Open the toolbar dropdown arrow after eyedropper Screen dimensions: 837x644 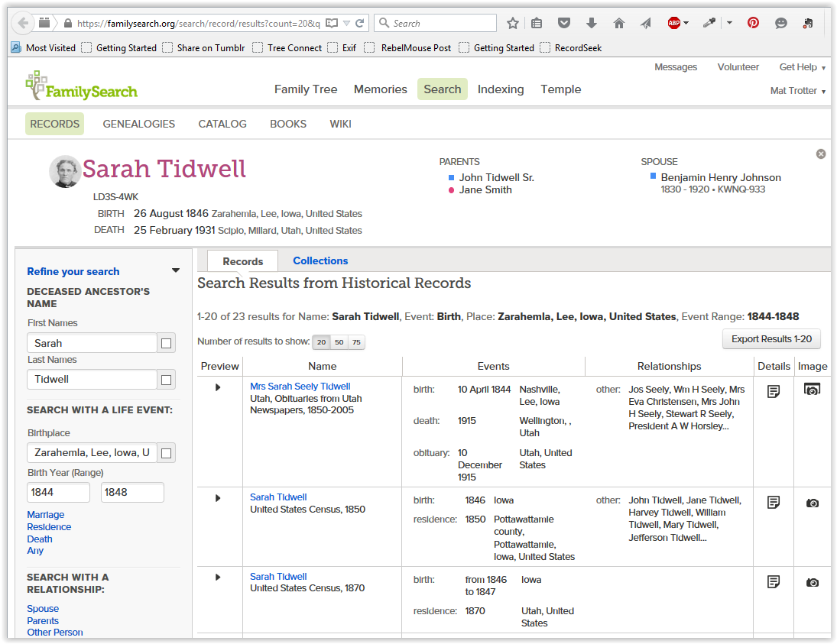coord(729,23)
